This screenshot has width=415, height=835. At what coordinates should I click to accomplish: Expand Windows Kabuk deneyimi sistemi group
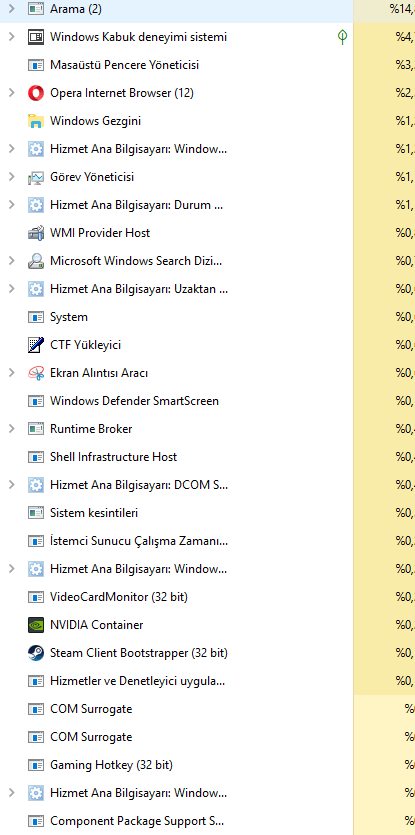pyautogui.click(x=12, y=37)
